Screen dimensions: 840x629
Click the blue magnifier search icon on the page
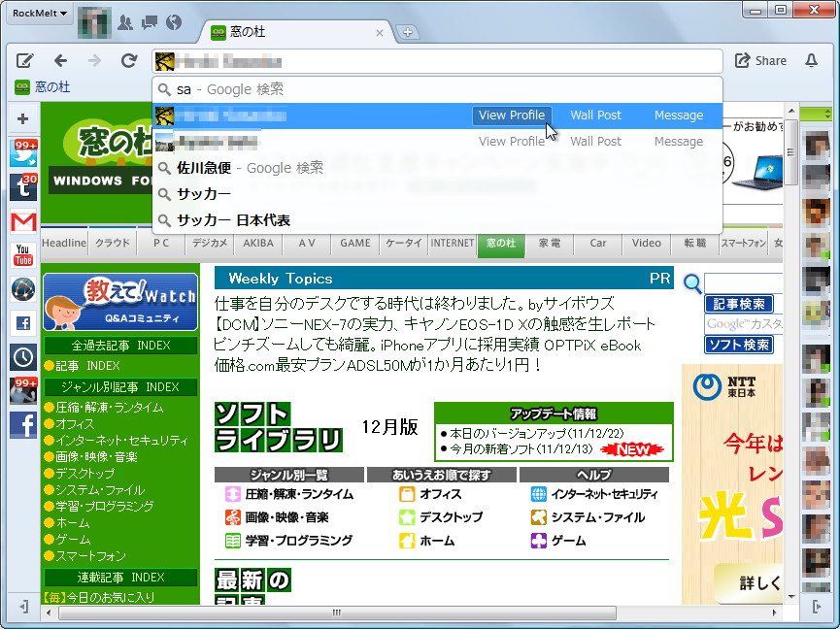tap(691, 284)
